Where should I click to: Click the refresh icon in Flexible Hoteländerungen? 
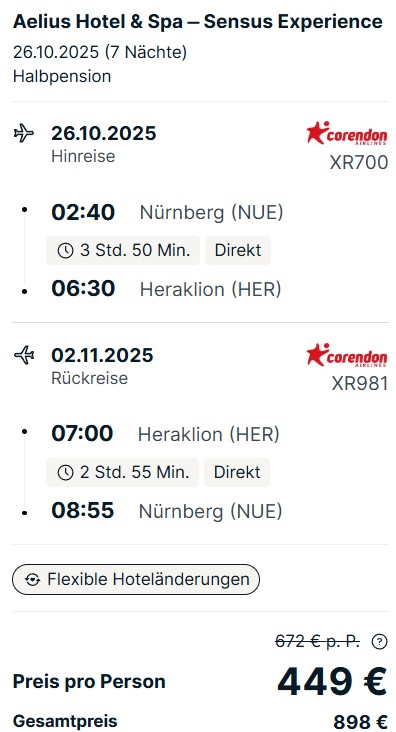(33, 579)
